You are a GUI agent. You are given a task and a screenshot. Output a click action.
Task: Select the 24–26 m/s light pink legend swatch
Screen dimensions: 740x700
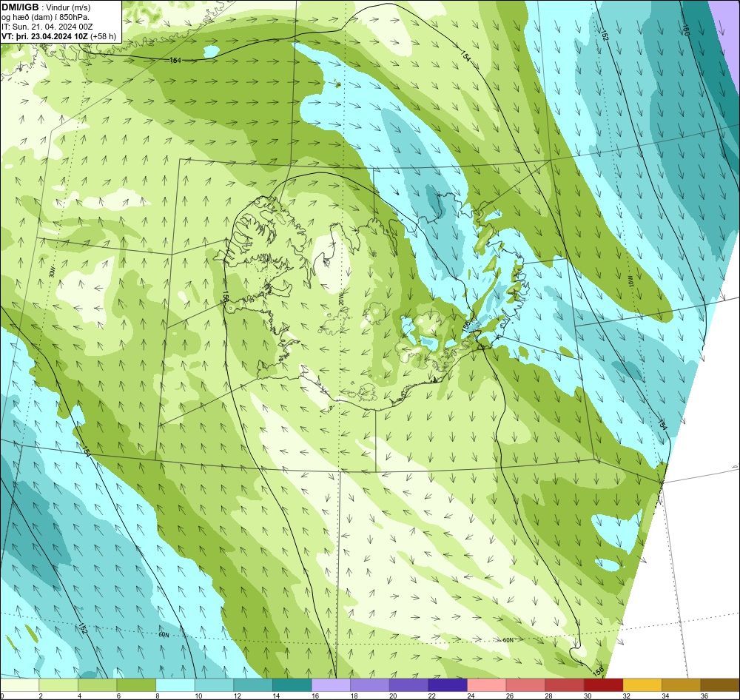487,685
